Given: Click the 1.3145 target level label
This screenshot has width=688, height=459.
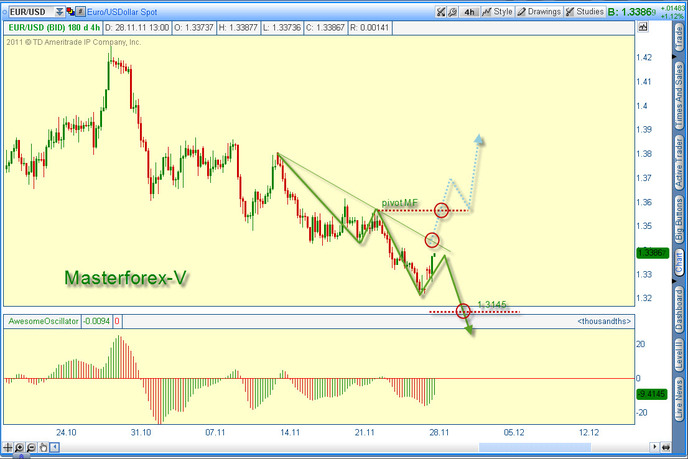Looking at the screenshot, I should (x=491, y=305).
